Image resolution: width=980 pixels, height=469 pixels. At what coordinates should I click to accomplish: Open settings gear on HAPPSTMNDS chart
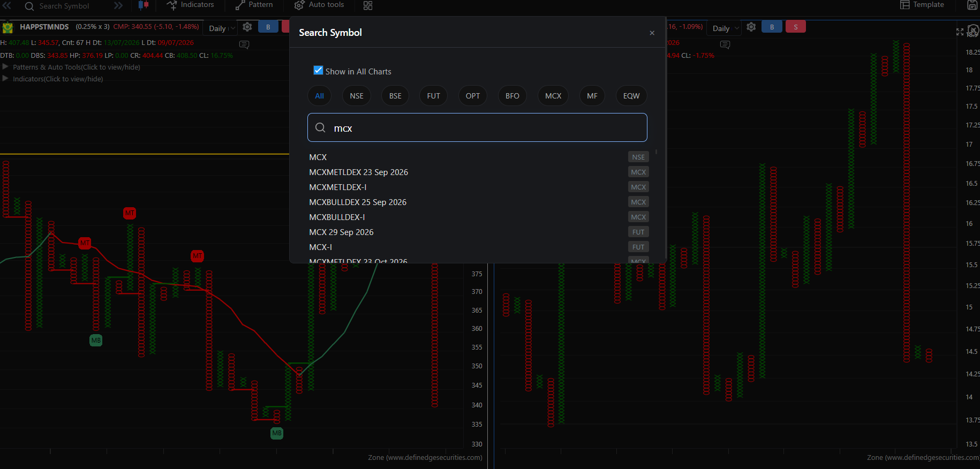(x=247, y=27)
